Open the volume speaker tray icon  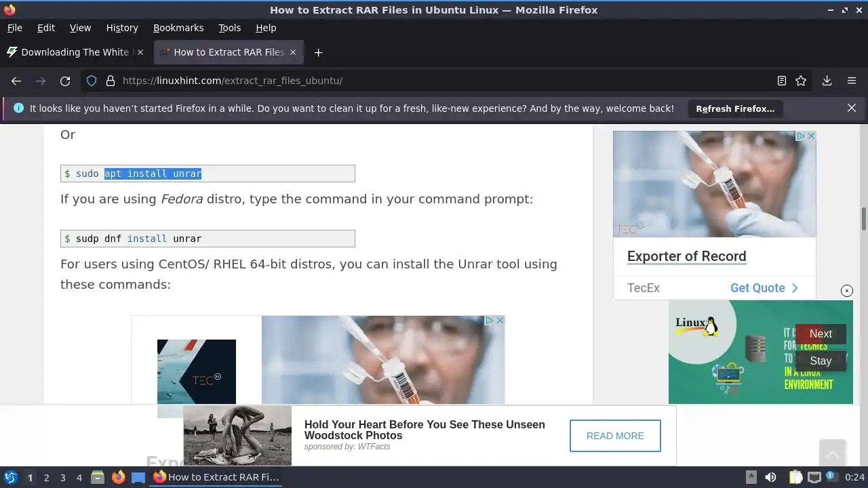point(770,477)
